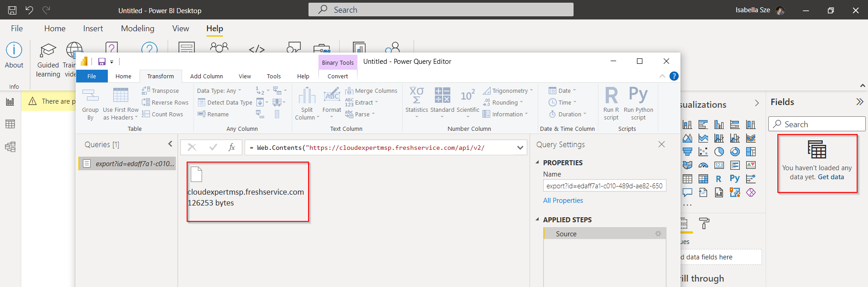
Task: Open the Format paint roller pane
Action: click(x=704, y=223)
